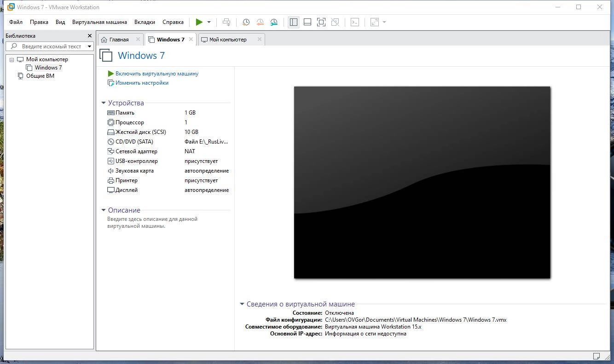The height and width of the screenshot is (364, 614).
Task: Click the description placeholder text area
Action: (152, 223)
